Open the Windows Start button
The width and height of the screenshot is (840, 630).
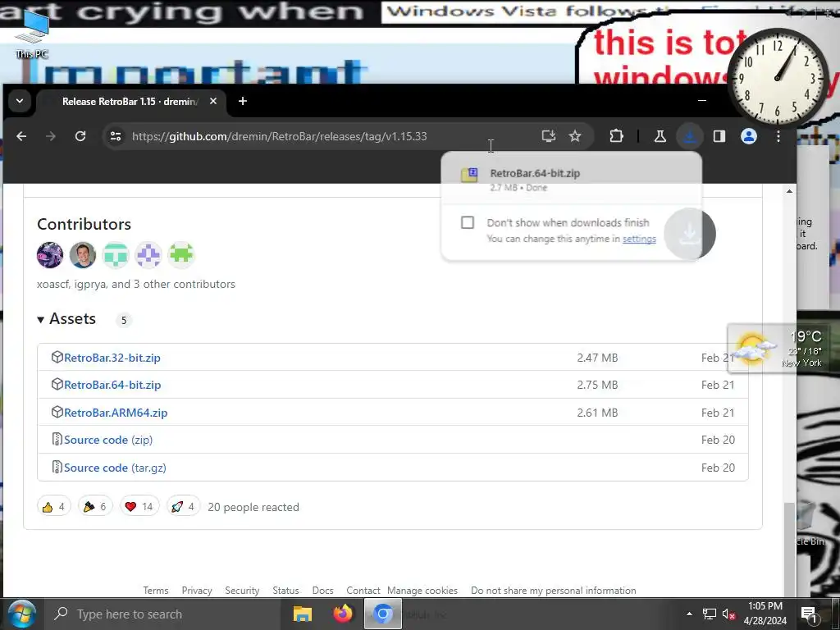click(21, 614)
